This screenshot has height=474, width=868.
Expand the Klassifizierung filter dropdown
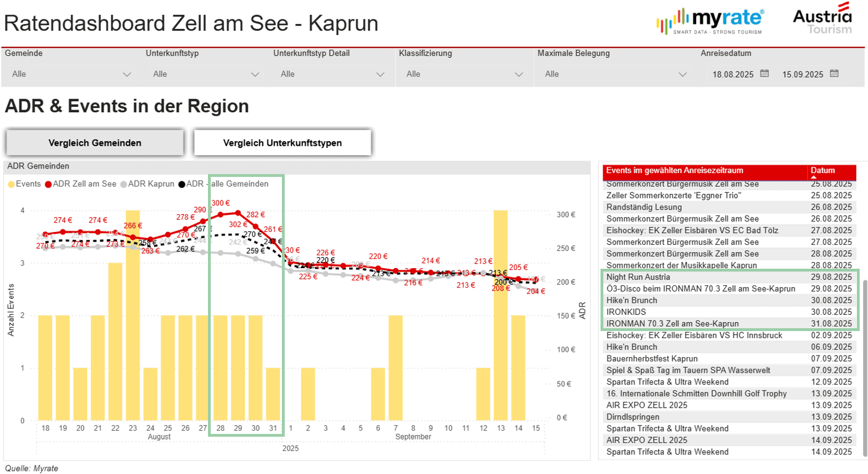click(x=464, y=74)
